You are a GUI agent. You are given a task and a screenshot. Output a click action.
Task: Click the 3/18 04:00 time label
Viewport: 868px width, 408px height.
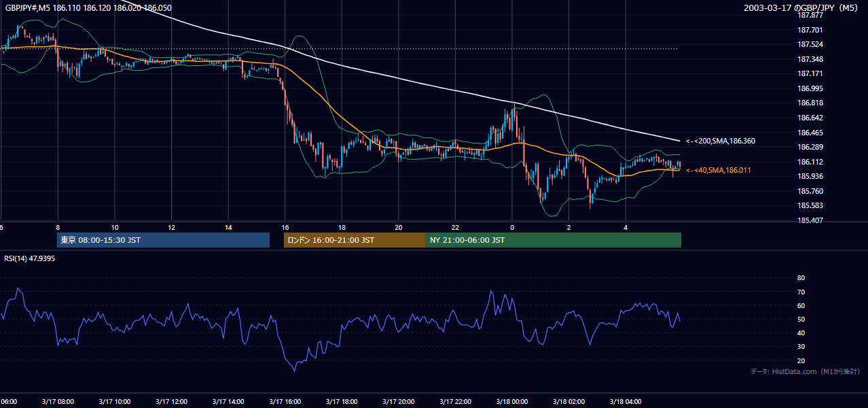click(626, 401)
